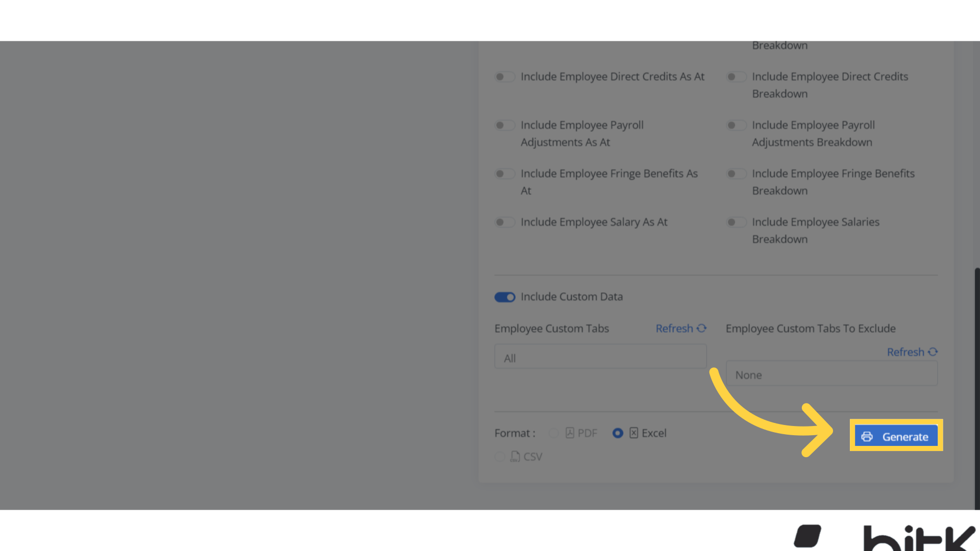Enable Include Employee Payroll Adjustments As At
980x551 pixels.
tap(505, 125)
